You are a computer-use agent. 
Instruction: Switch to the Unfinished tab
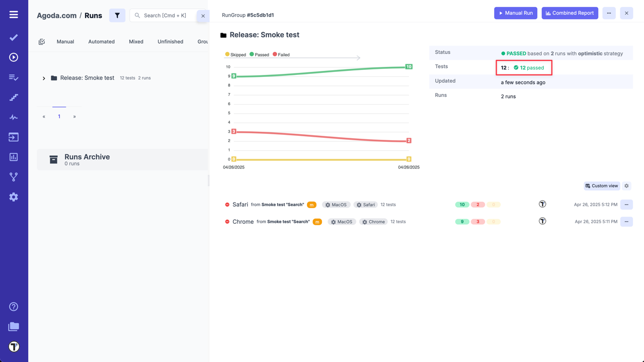click(170, 42)
